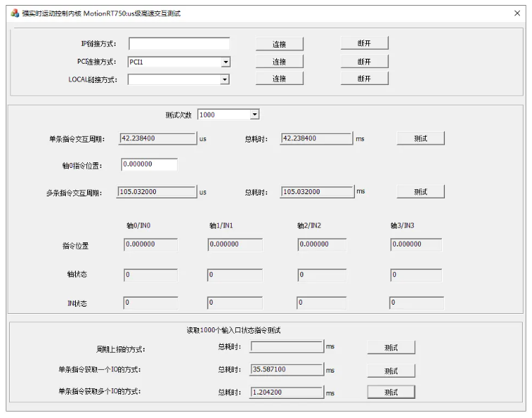Click IN状态 field under 轴1/IN1

click(234, 303)
